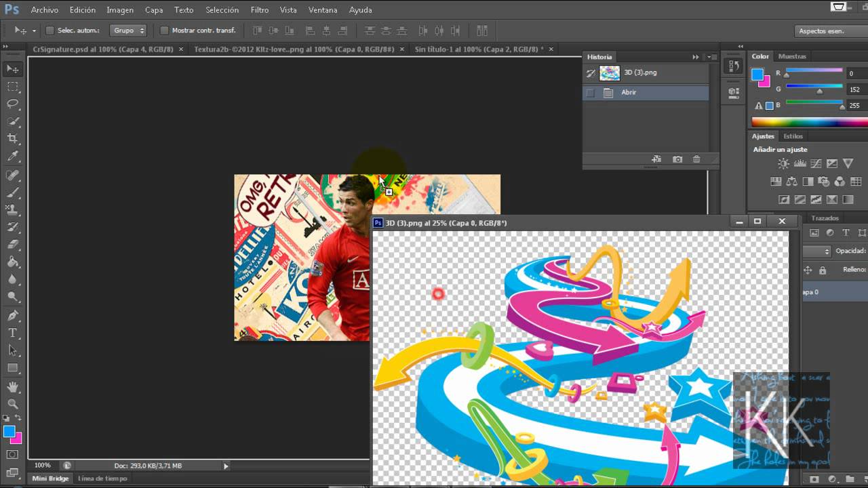Open the layer blend mode dropdown

816,251
